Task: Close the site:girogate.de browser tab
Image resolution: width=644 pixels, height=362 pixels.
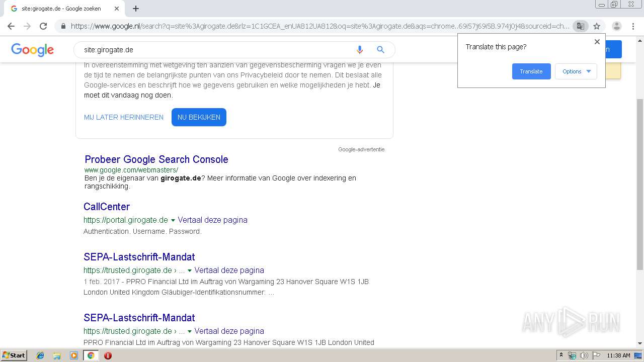Action: pyautogui.click(x=116, y=9)
